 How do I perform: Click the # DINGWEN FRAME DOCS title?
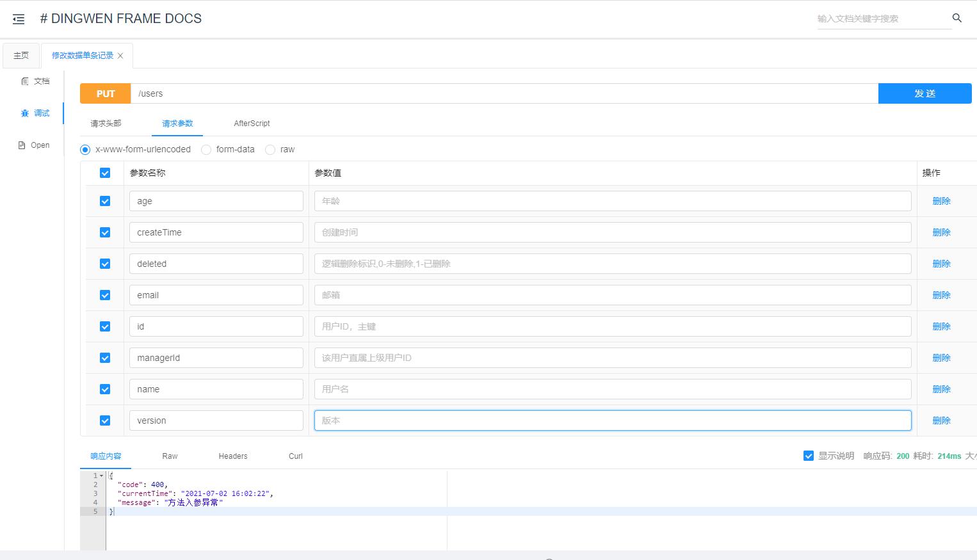(x=121, y=19)
